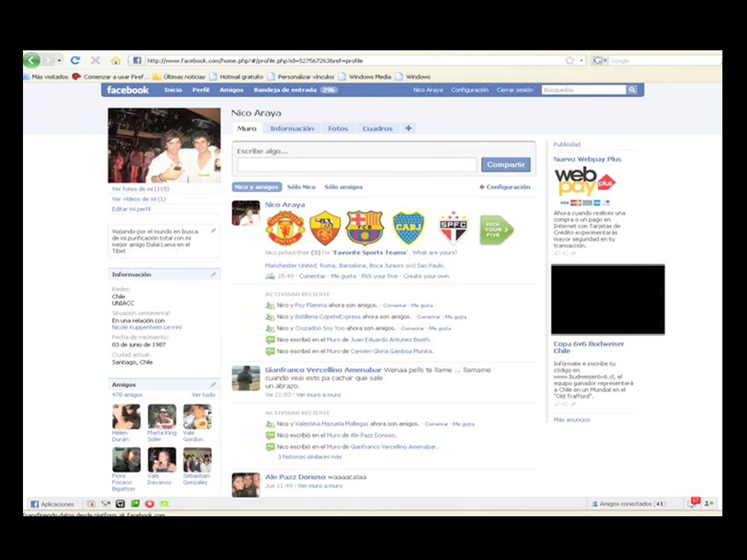Switch to the Información tab

[292, 129]
